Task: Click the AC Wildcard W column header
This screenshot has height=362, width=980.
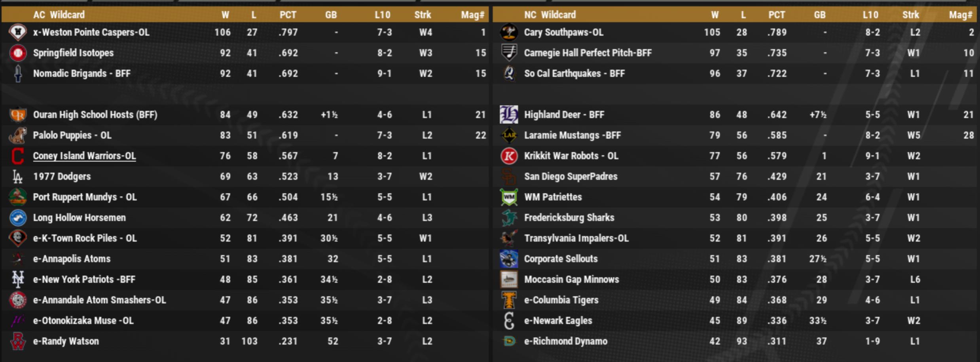Action: pyautogui.click(x=225, y=15)
